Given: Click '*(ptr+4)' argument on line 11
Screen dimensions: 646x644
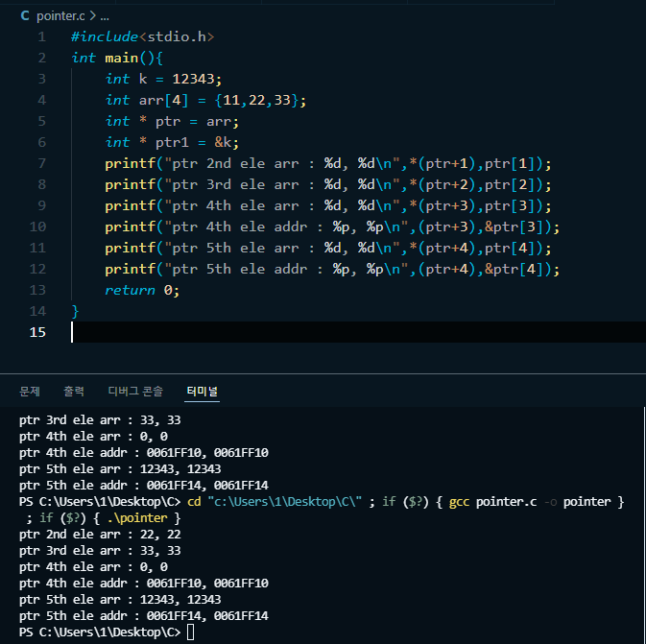Looking at the screenshot, I should tap(443, 248).
